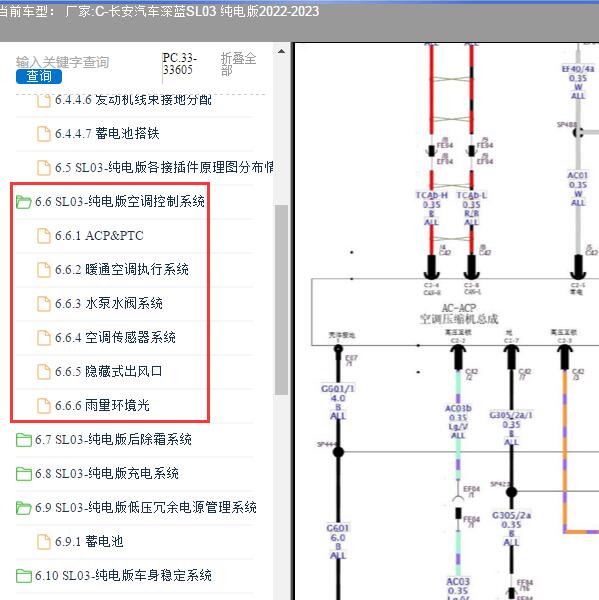This screenshot has height=600, width=599.
Task: Click 折叠全部 to collapse all
Action: [x=238, y=64]
